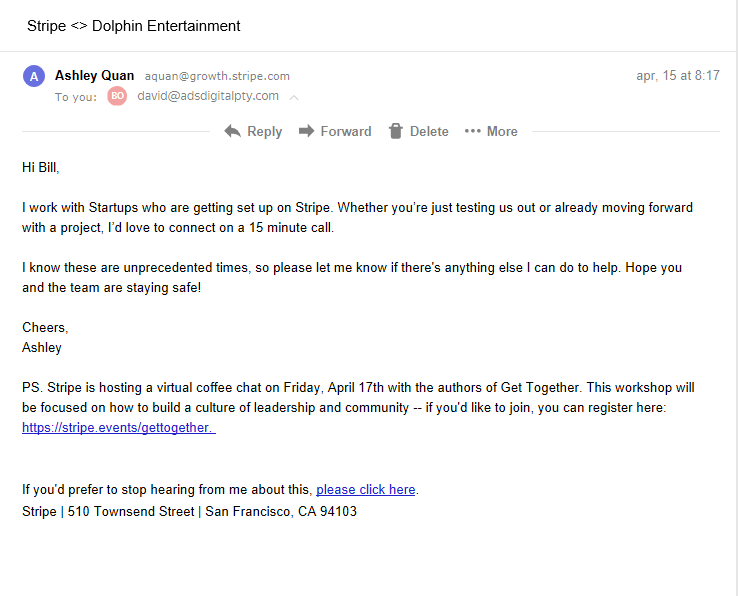This screenshot has width=738, height=596.
Task: Click the Reply arrow icon
Action: 233,131
